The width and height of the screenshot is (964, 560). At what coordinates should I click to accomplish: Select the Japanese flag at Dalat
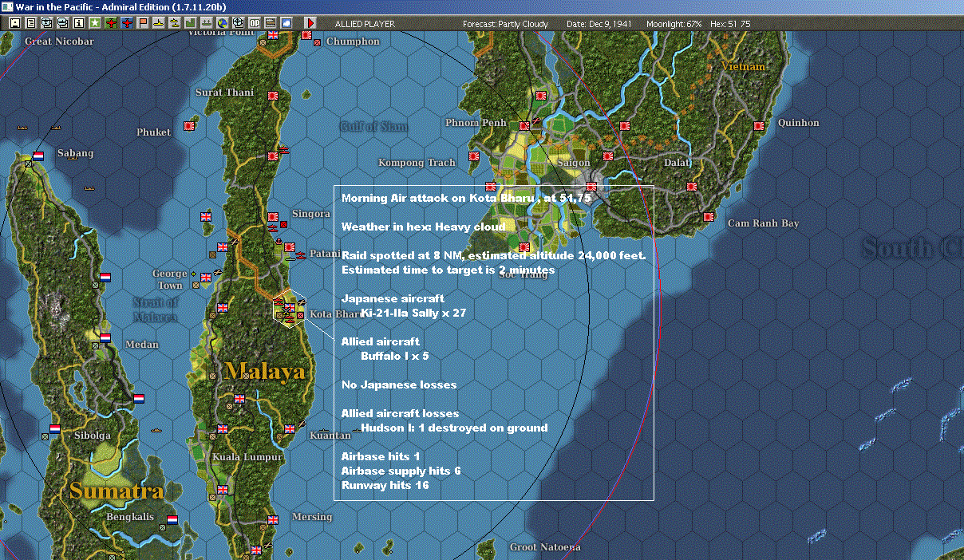tap(691, 187)
